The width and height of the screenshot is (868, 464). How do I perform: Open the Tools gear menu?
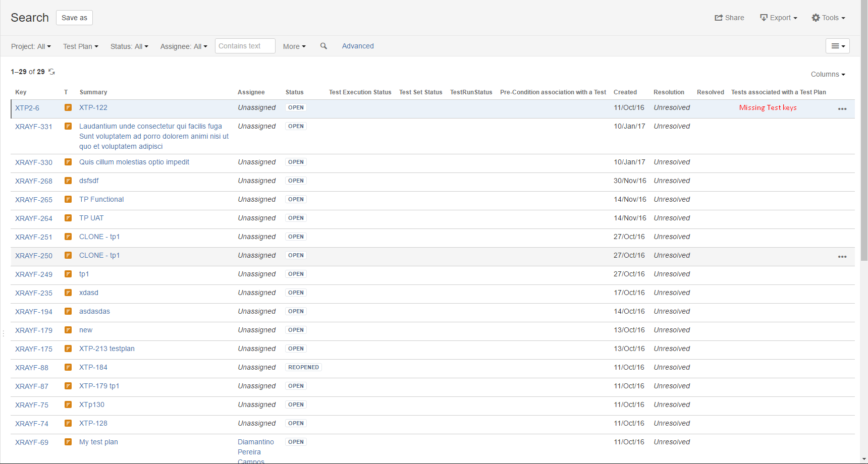[x=828, y=18]
